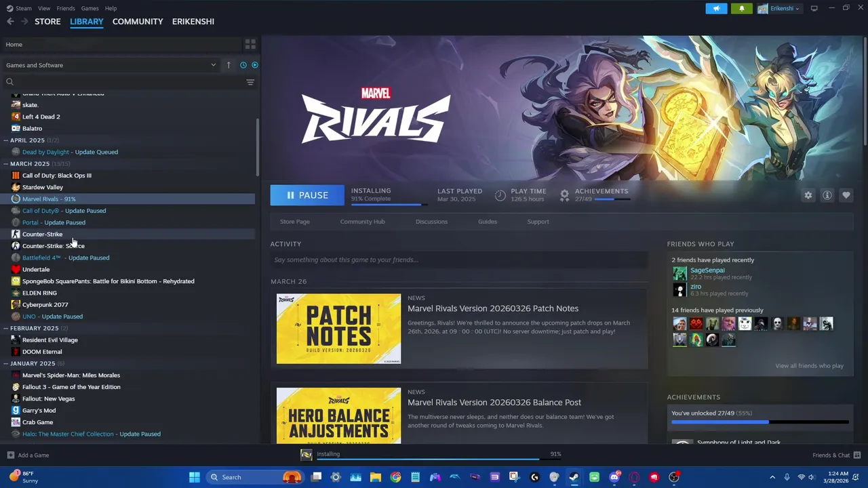868x488 pixels.
Task: Open the Games menu
Action: pos(90,8)
